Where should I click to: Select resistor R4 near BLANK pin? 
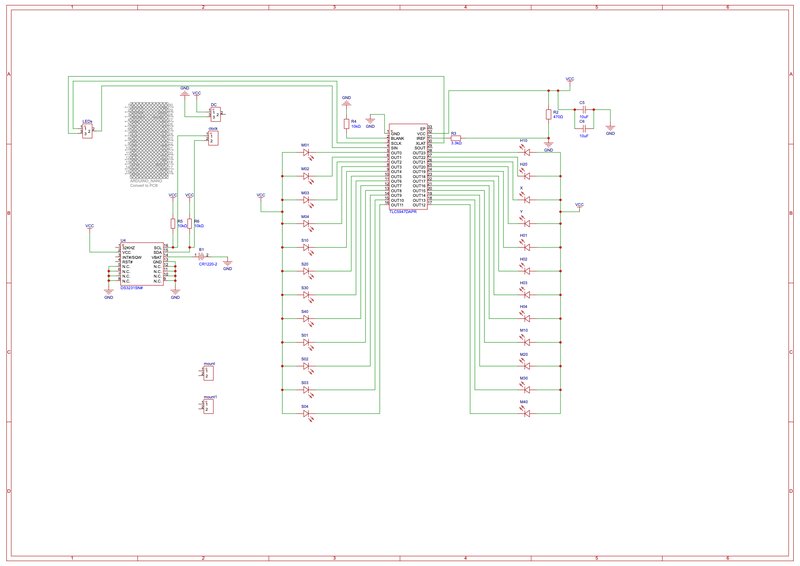[346, 124]
